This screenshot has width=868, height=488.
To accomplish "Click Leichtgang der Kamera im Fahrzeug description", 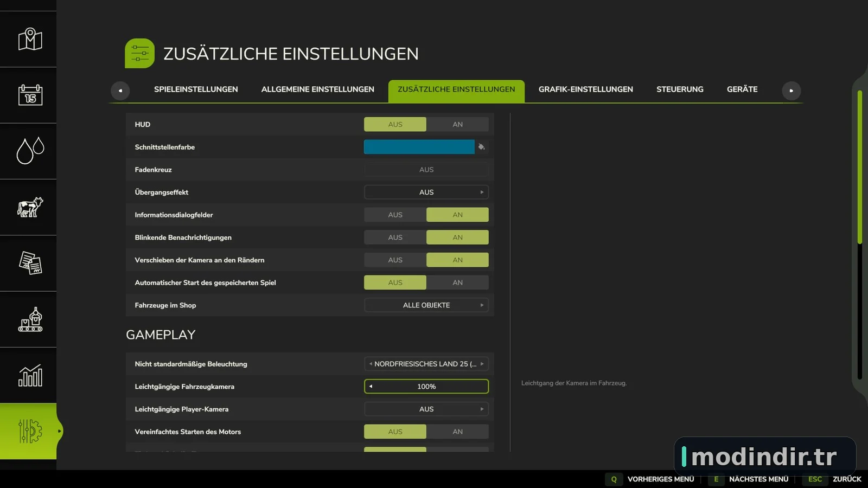I will coord(574,383).
